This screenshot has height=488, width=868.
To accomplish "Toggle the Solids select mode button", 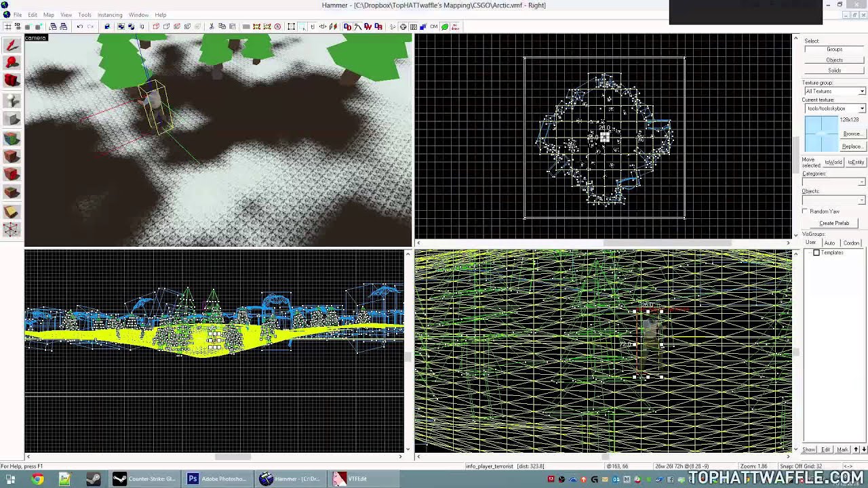I will click(x=834, y=70).
